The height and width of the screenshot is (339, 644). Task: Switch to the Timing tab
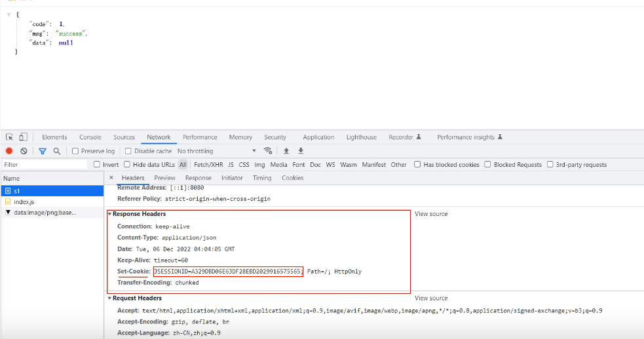coord(262,178)
